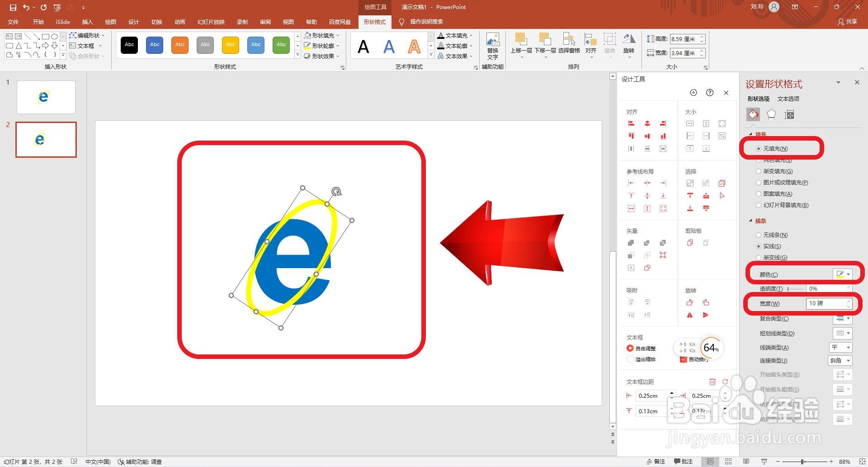This screenshot has width=868, height=467.
Task: Open the iSlide ribbon tab
Action: pos(63,22)
